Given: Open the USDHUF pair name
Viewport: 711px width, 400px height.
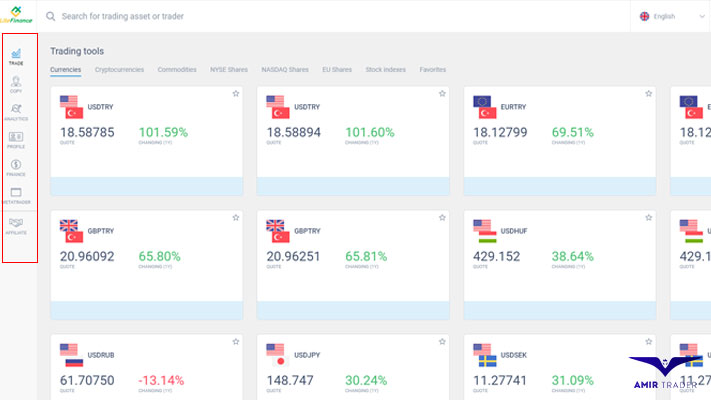Looking at the screenshot, I should [x=514, y=231].
